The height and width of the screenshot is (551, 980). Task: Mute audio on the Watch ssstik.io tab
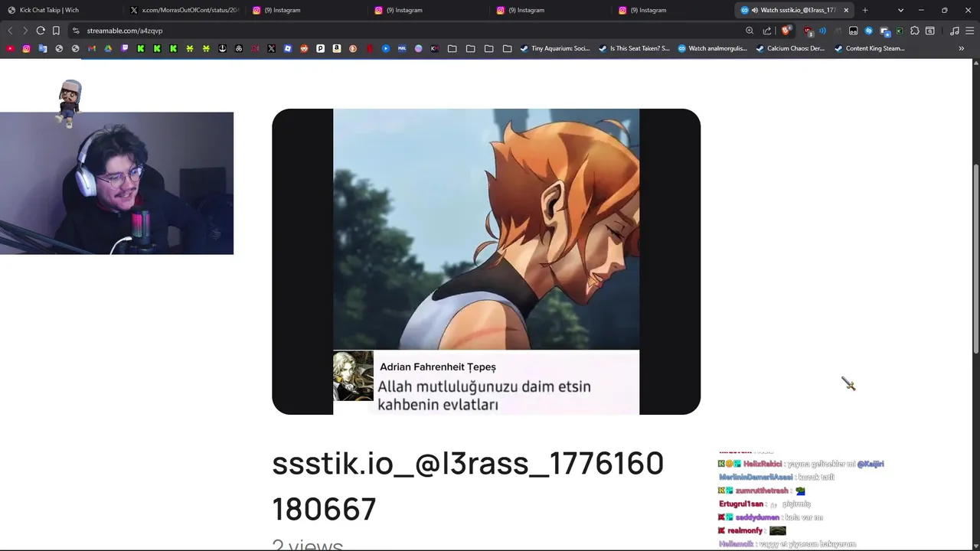click(755, 10)
